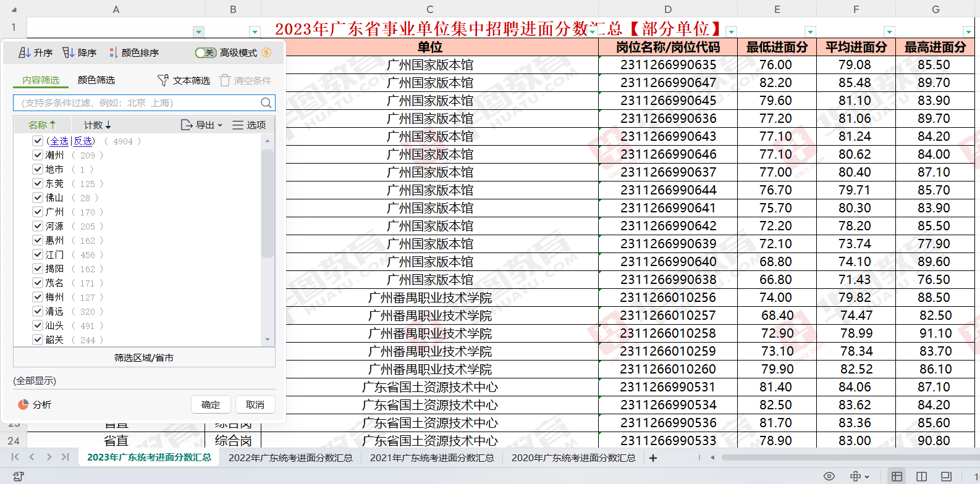Click 筛选区域/省市 button
Image resolution: width=980 pixels, height=484 pixels.
tap(144, 357)
